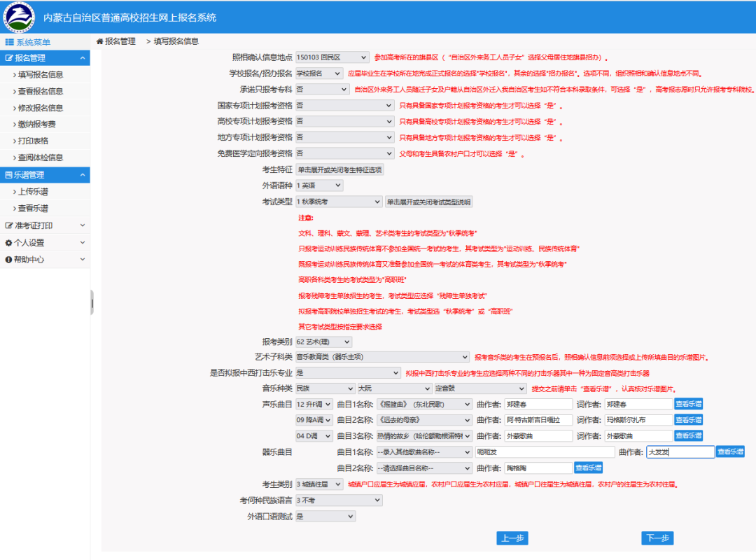The height and width of the screenshot is (560, 756).
Task: Click the 帮助中心 info icon
Action: 9,260
